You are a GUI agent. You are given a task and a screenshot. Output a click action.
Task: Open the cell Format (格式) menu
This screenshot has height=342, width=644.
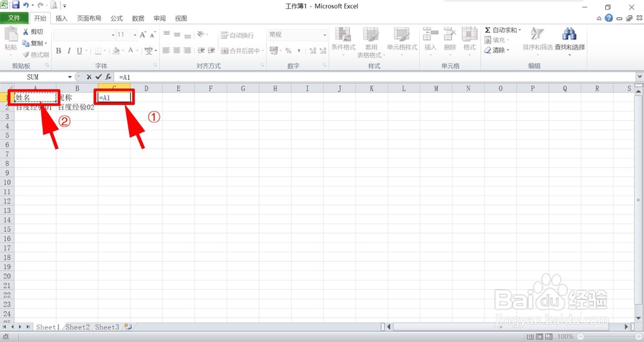pyautogui.click(x=469, y=40)
